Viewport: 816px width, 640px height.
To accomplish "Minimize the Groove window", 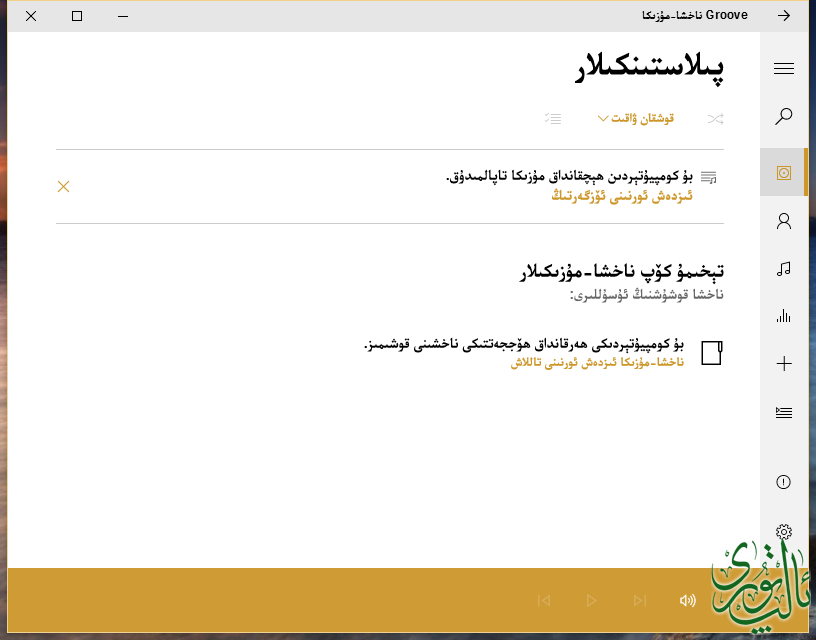I will click(x=123, y=16).
